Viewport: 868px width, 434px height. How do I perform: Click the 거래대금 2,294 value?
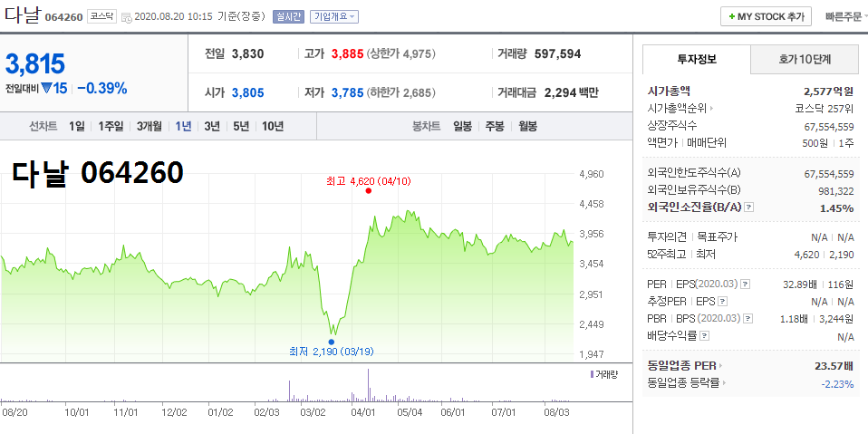click(x=561, y=92)
